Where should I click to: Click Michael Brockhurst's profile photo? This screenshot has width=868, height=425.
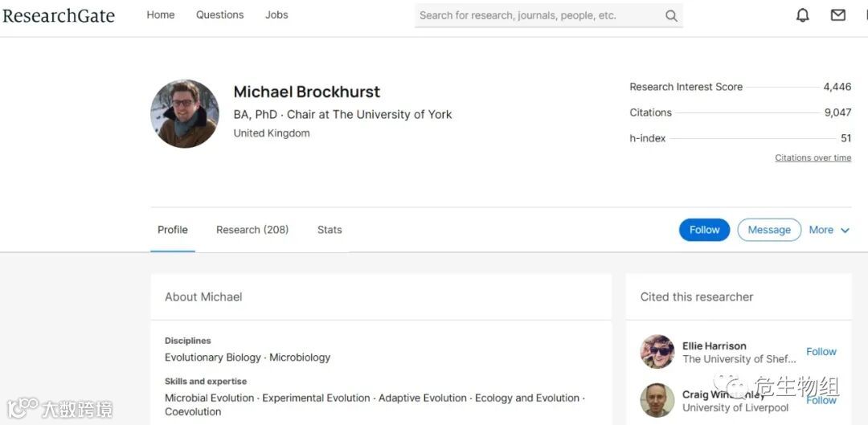coord(185,113)
